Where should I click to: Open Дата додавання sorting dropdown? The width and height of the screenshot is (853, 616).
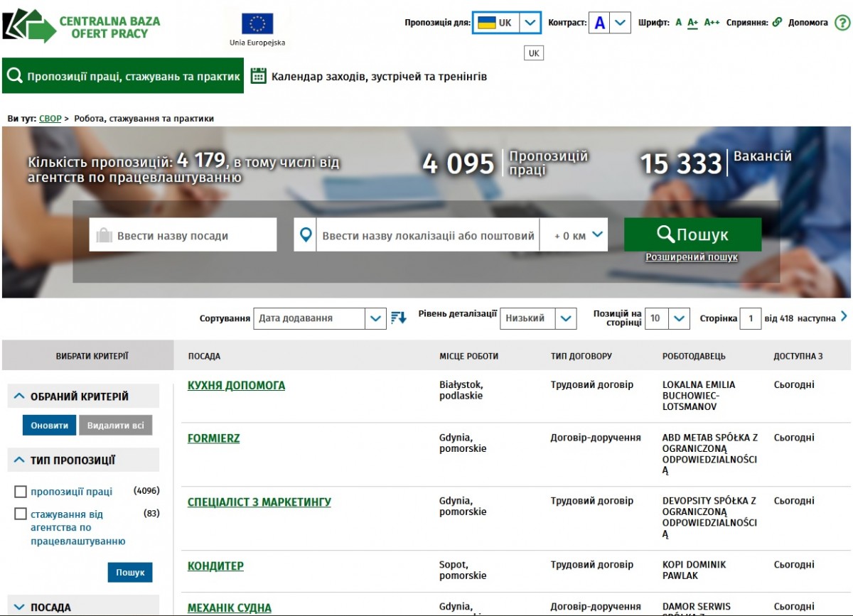(320, 318)
